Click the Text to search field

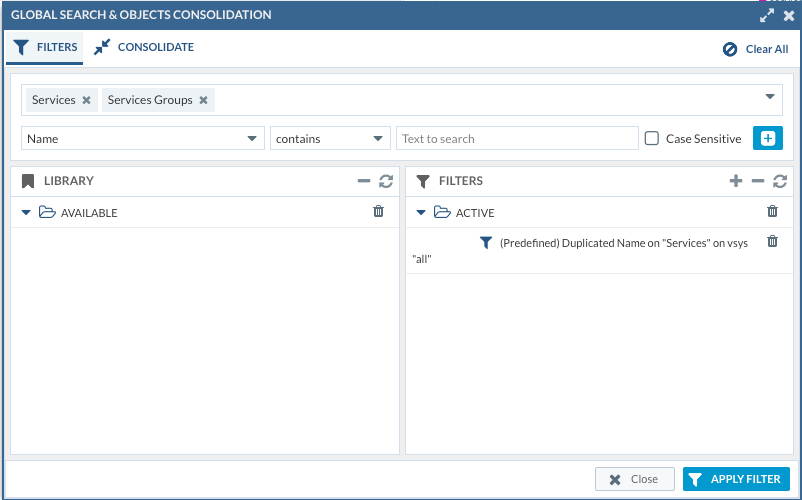516,139
